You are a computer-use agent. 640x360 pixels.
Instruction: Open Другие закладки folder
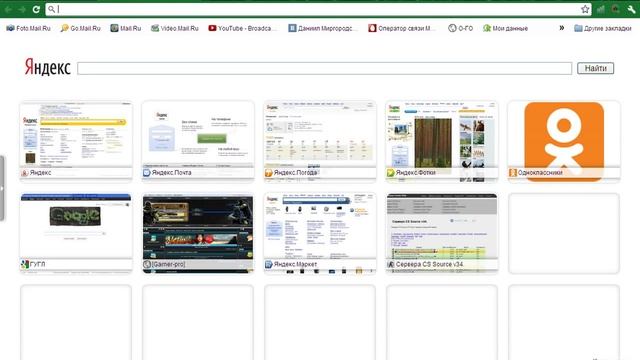(x=602, y=28)
